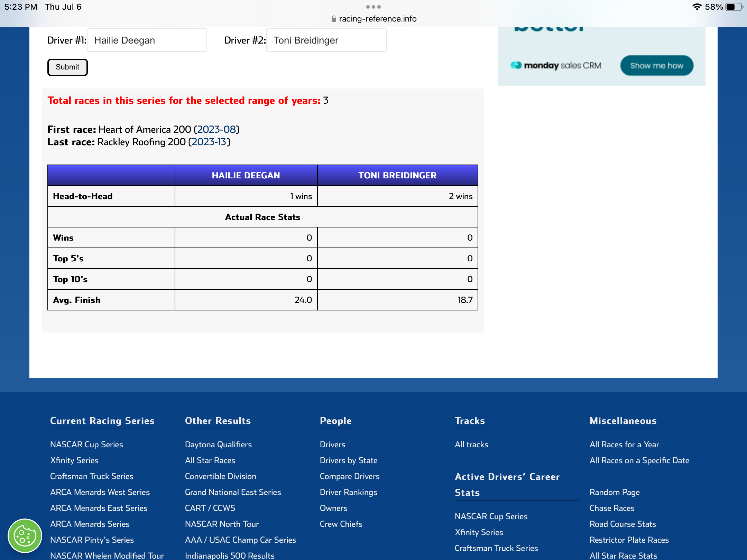Screen dimensions: 747x560
Task: Visit the Random Page link
Action: click(615, 492)
